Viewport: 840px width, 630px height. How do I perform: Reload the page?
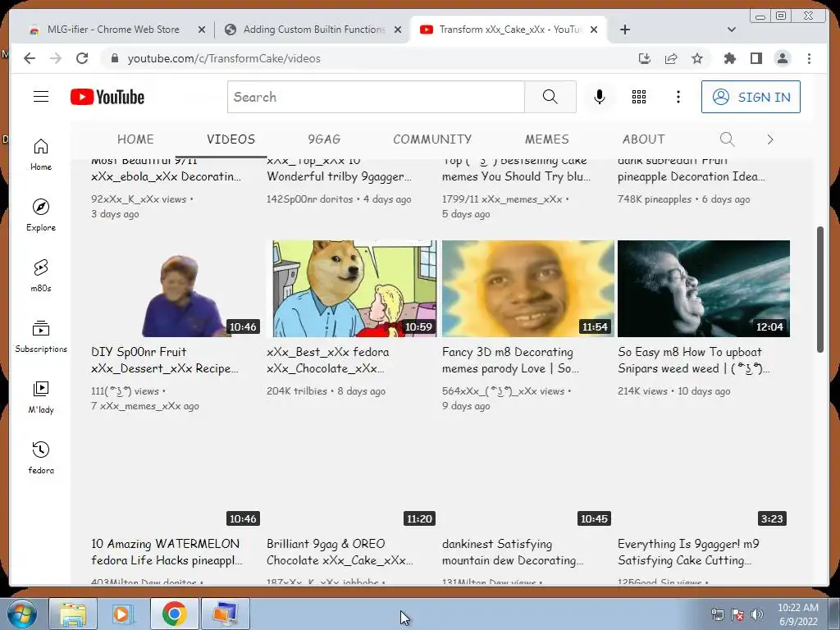82,58
